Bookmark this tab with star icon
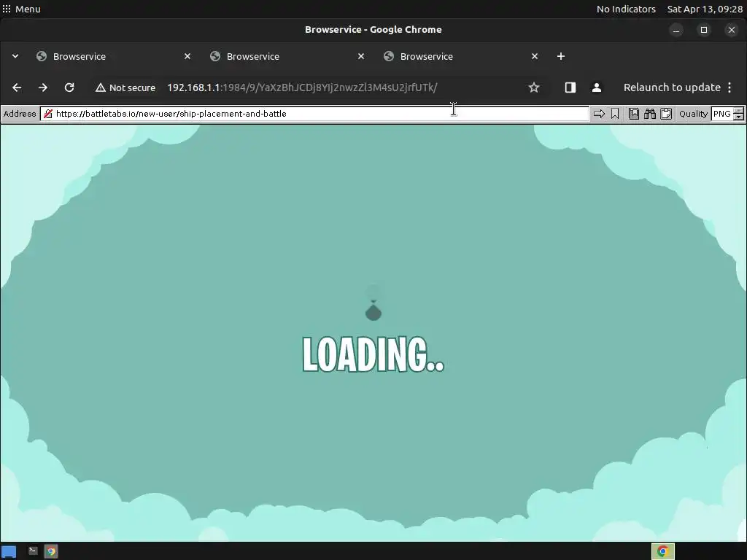This screenshot has width=747, height=560. point(533,87)
